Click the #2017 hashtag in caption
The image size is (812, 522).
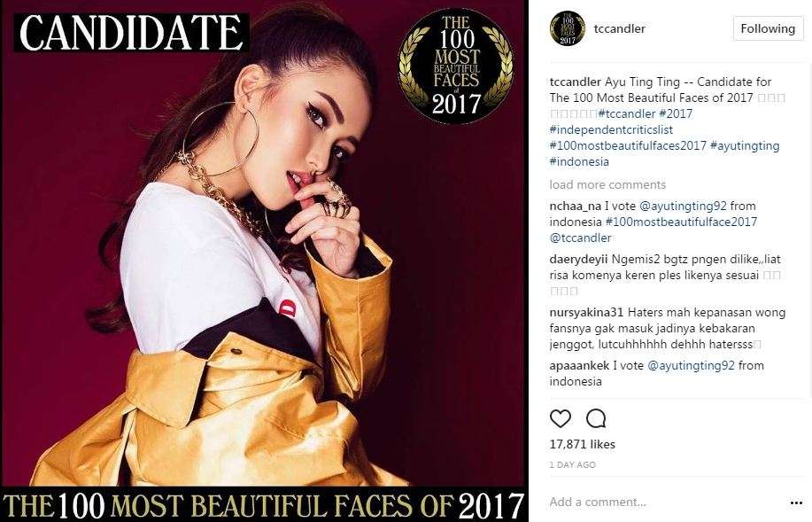point(676,113)
